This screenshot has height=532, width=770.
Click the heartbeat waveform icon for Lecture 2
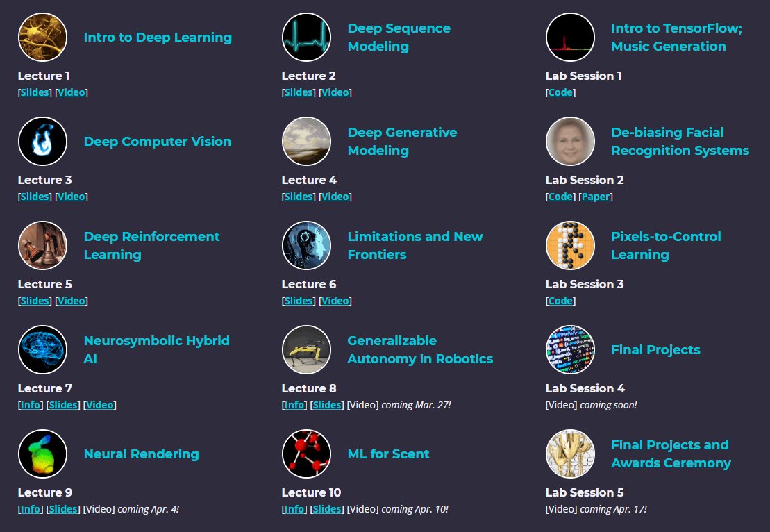pos(306,38)
